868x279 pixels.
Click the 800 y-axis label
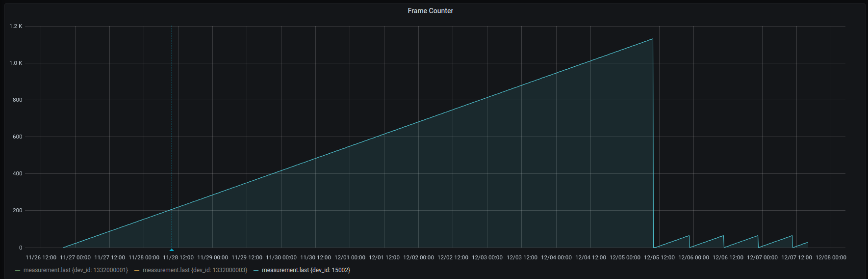[18, 100]
